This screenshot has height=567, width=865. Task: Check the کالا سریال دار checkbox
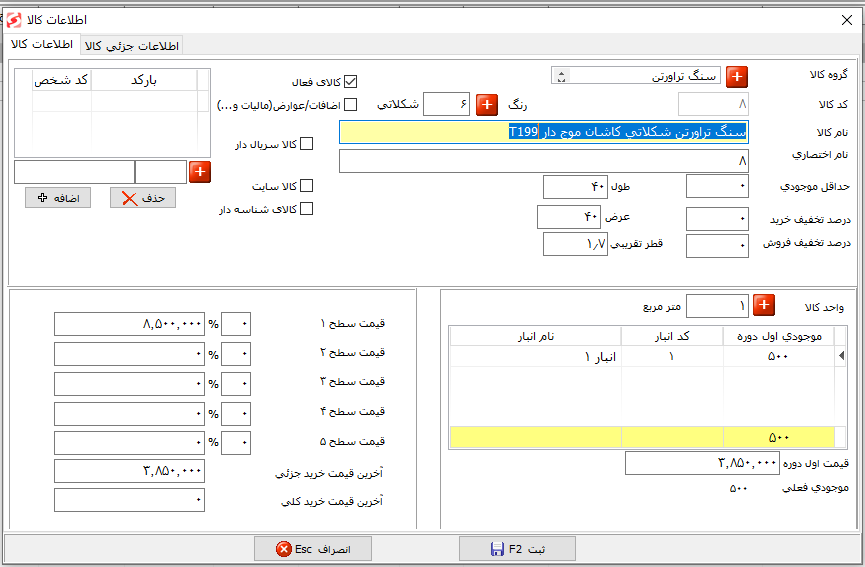pyautogui.click(x=306, y=144)
